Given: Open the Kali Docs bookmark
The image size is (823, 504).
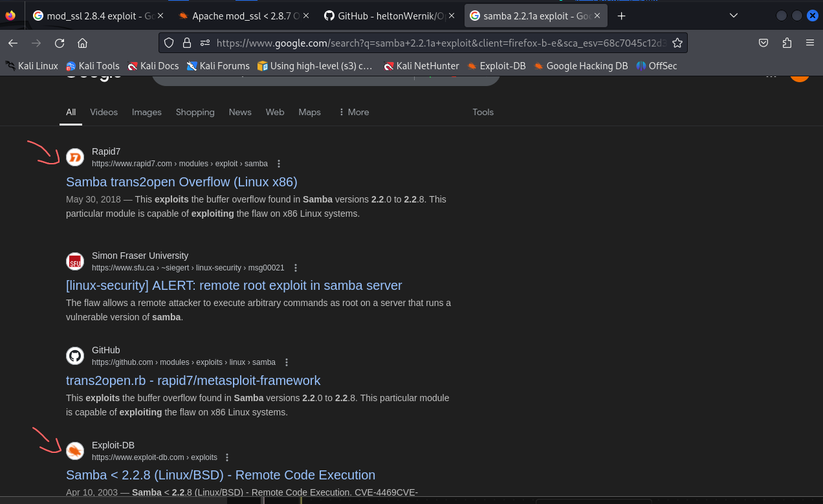Looking at the screenshot, I should [x=153, y=65].
